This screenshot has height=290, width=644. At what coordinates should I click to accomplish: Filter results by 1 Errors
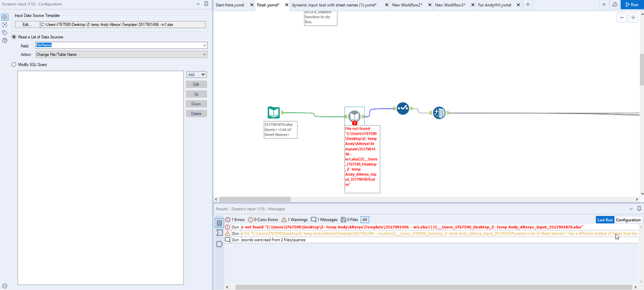(x=235, y=220)
